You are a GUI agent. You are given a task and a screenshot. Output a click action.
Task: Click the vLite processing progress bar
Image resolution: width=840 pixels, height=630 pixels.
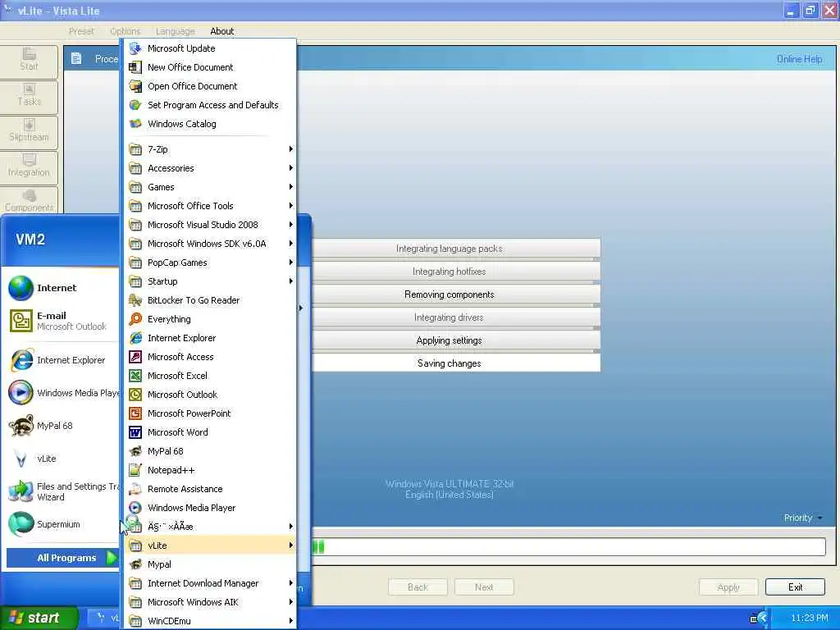(569, 546)
